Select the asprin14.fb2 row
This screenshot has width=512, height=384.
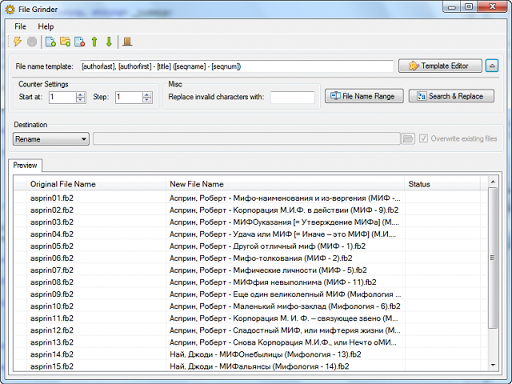[251, 354]
